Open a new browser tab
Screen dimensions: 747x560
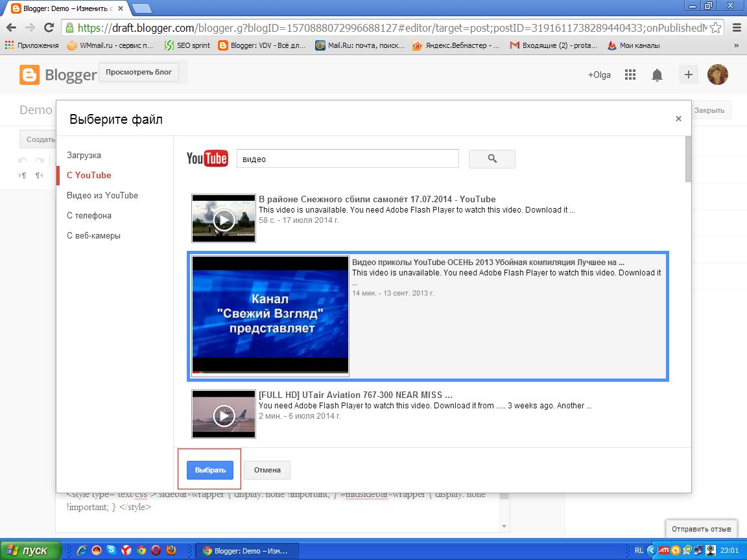pyautogui.click(x=141, y=8)
